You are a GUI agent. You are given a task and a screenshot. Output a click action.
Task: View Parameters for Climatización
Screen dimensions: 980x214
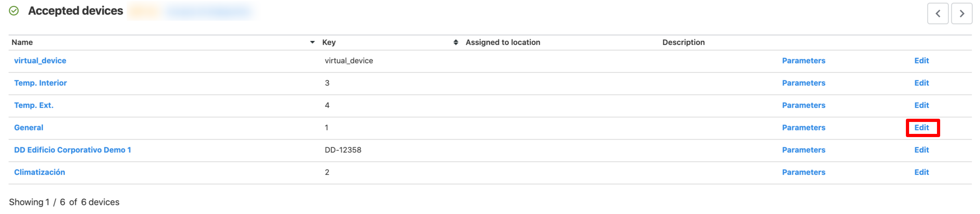tap(804, 172)
